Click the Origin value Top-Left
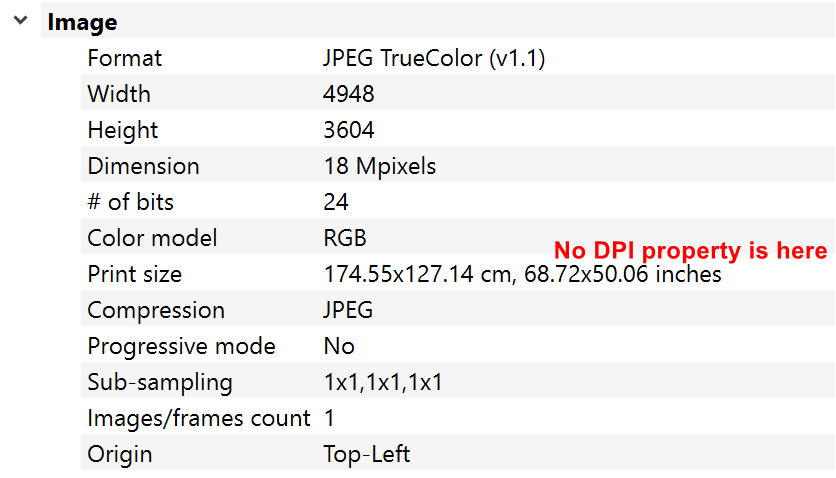The height and width of the screenshot is (478, 836). point(366,454)
